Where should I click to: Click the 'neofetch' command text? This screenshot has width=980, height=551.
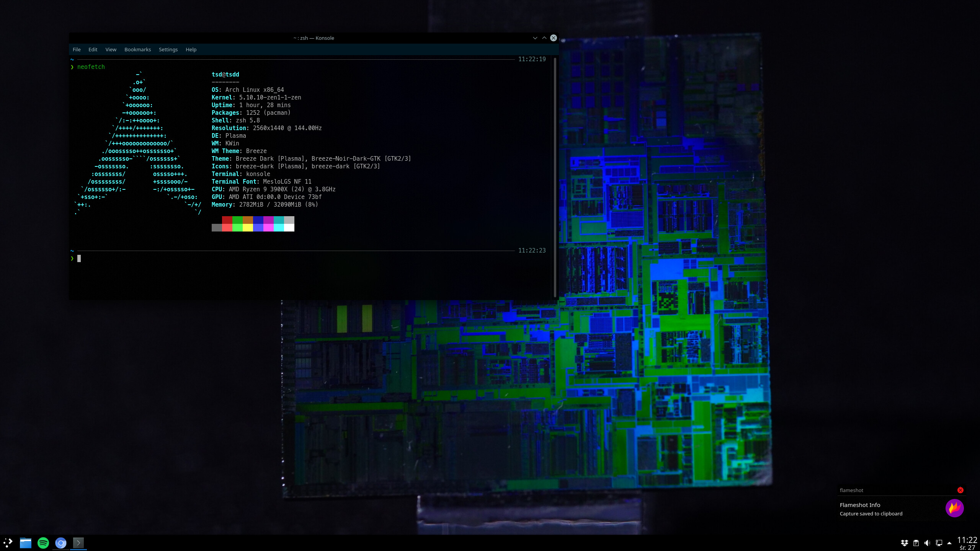pos(91,67)
